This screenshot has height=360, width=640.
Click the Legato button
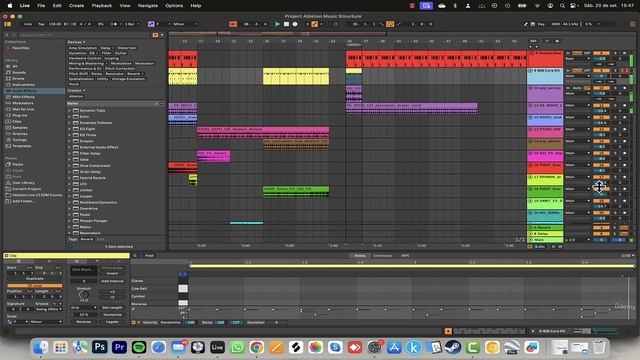tap(112, 321)
